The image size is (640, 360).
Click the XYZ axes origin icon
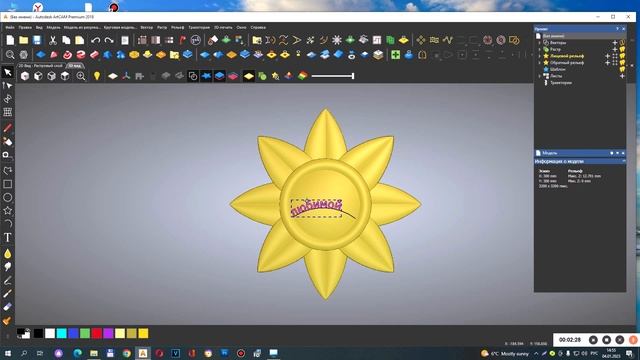[x=126, y=76]
